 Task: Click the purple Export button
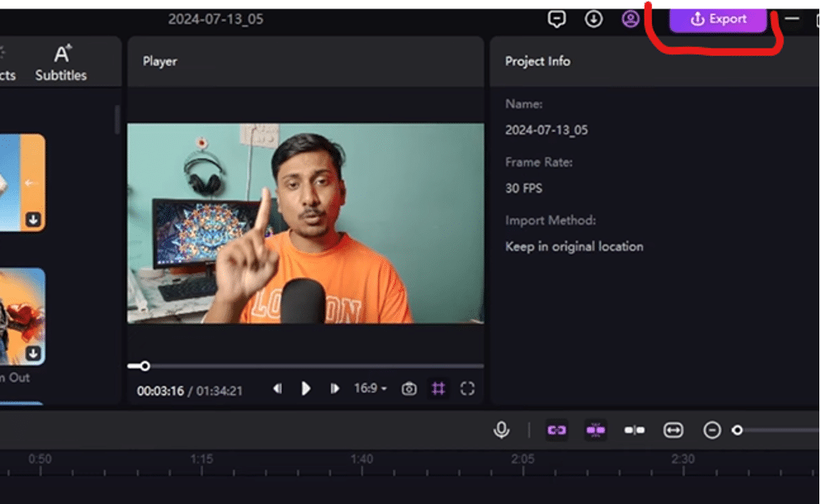coord(718,20)
